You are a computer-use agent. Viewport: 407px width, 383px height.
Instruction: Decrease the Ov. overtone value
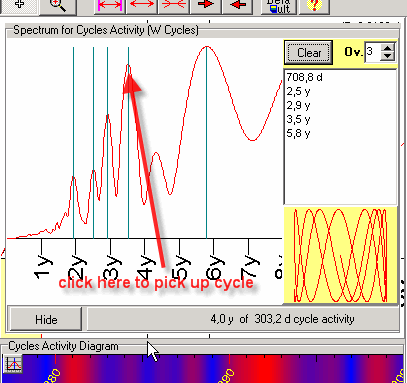387,56
